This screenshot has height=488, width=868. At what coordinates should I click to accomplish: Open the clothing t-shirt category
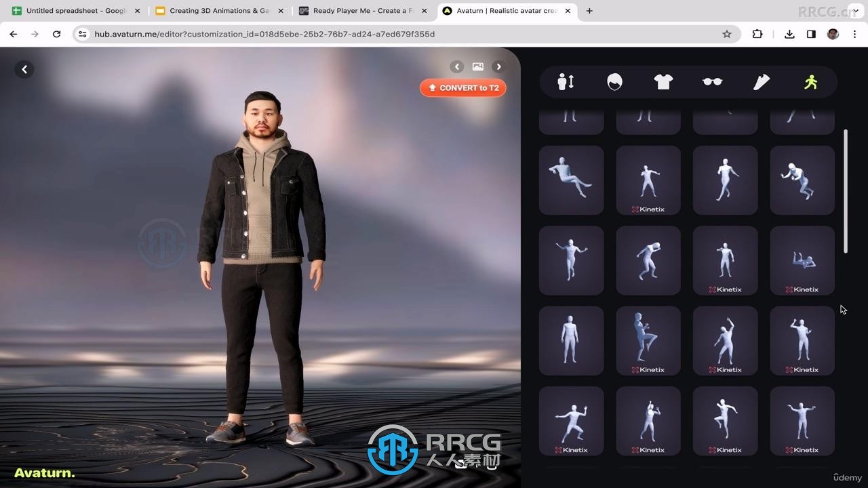coord(663,82)
